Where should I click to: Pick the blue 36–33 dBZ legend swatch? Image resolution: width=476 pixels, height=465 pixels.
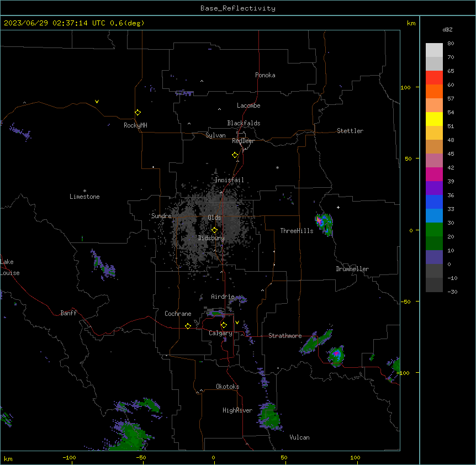[434, 202]
